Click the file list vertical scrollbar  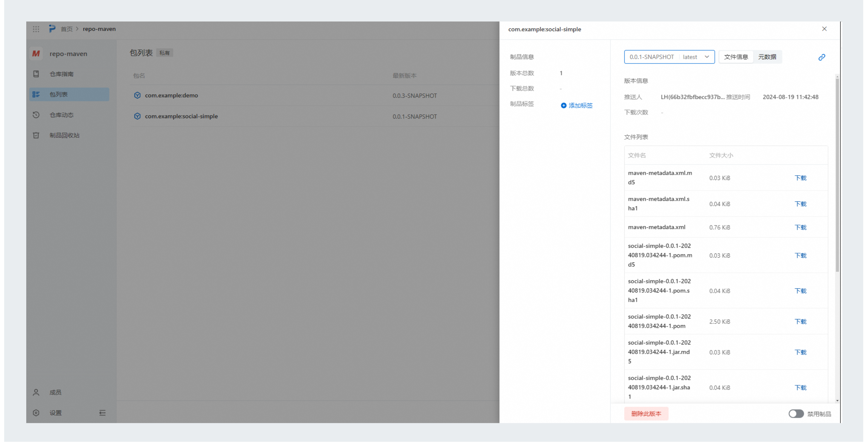tap(837, 175)
